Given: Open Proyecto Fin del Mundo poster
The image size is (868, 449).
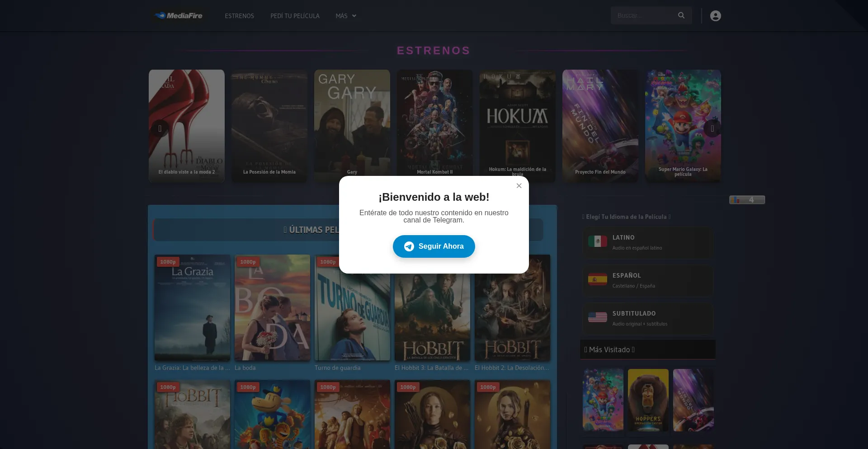Looking at the screenshot, I should [600, 126].
